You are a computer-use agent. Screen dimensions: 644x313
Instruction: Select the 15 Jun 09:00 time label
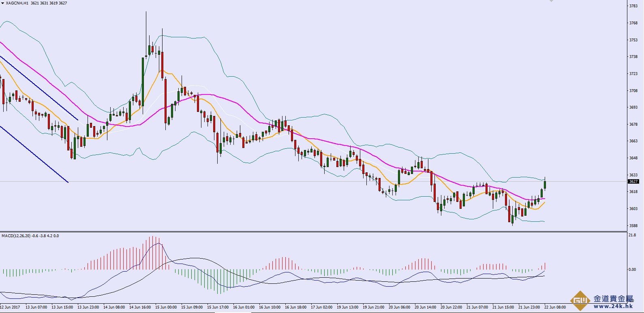192,307
